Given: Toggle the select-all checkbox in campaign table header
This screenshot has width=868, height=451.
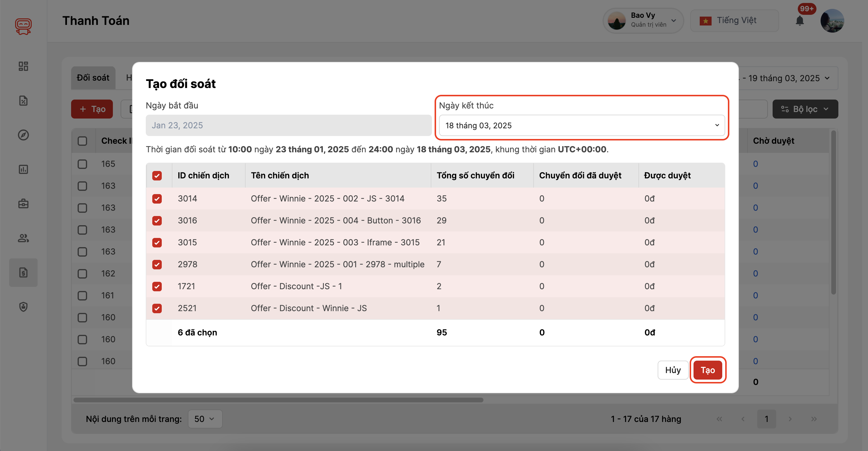Looking at the screenshot, I should 157,176.
